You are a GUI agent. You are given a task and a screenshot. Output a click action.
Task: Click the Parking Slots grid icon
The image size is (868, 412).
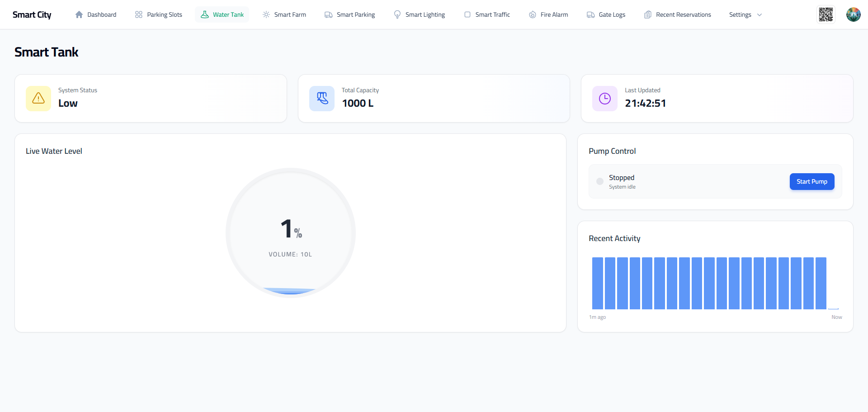(x=139, y=14)
